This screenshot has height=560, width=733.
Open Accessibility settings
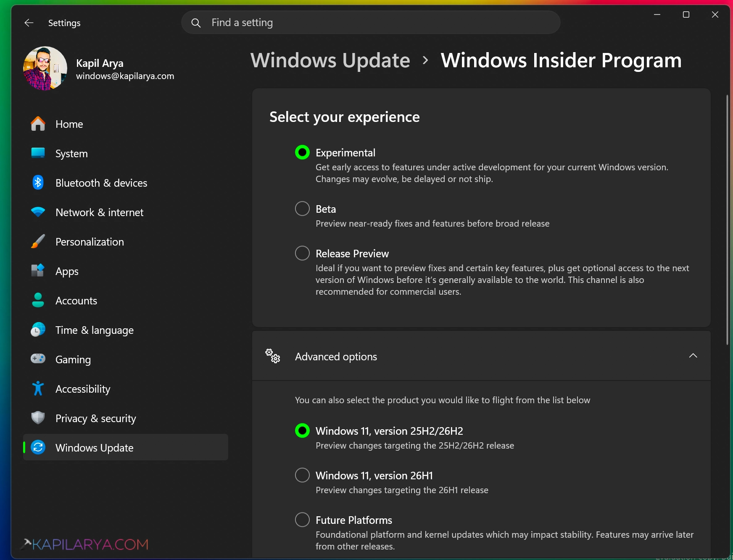coord(126,389)
